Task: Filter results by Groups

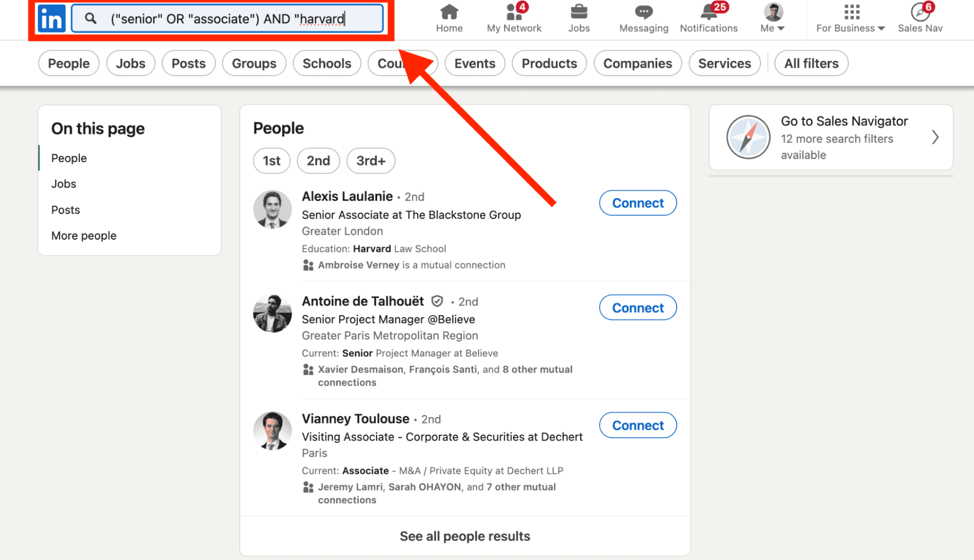Action: [254, 63]
